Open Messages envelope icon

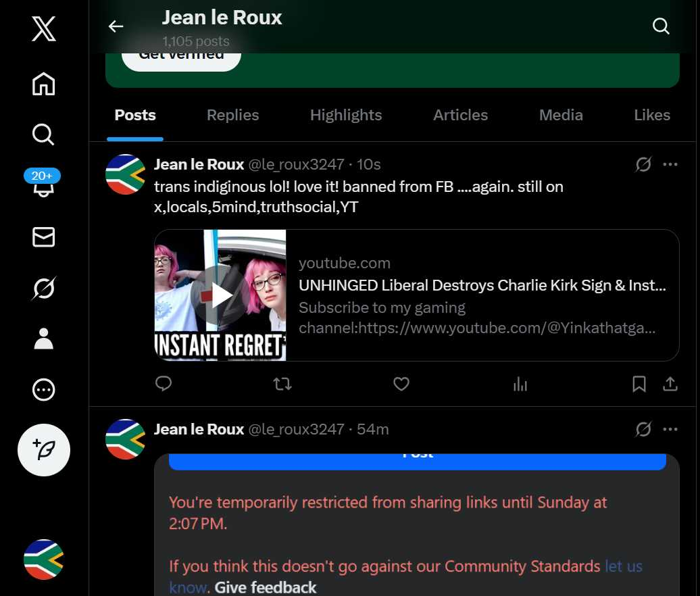pos(44,237)
